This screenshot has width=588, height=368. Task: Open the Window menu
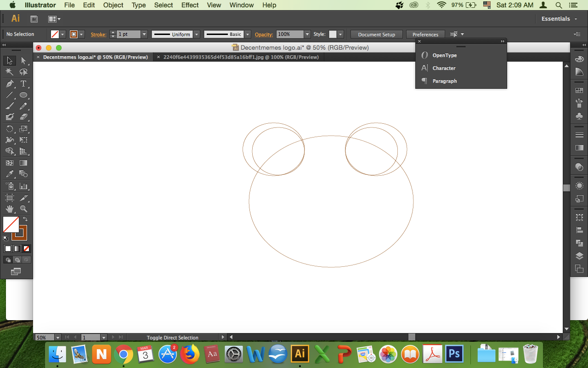241,5
